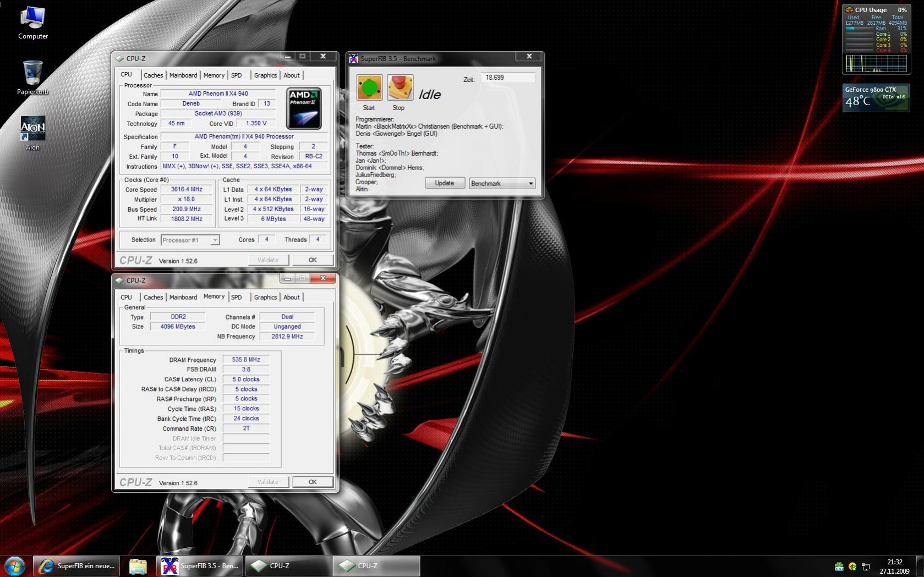Click the SuperFIB 3.5 taskbar button
Screen dimensions: 924x577
click(x=201, y=566)
